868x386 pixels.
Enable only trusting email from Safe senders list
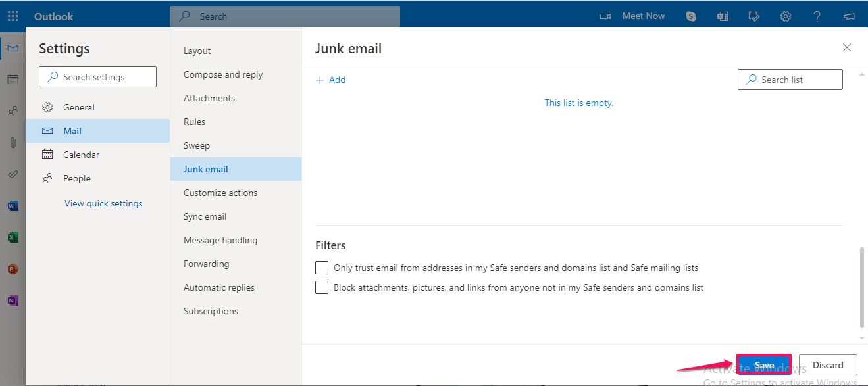click(321, 267)
